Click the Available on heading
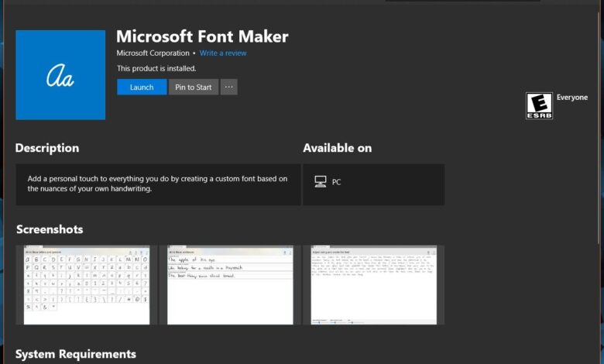The height and width of the screenshot is (364, 604). click(x=338, y=148)
